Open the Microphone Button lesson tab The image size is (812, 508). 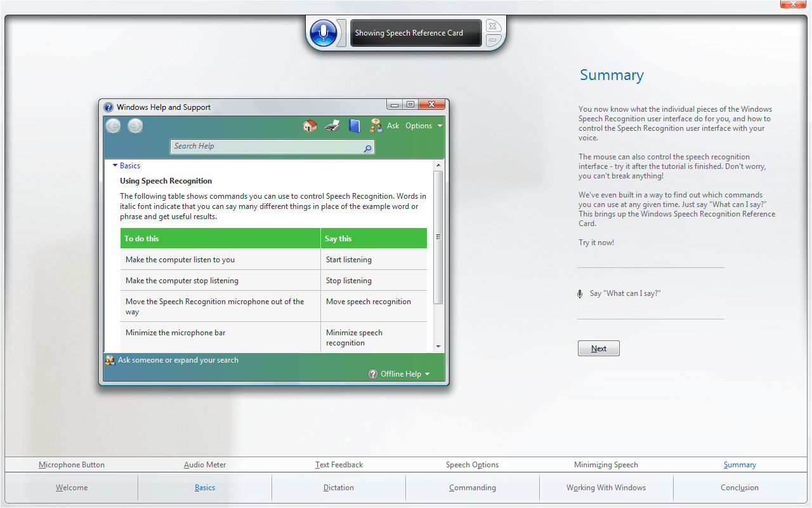click(72, 465)
